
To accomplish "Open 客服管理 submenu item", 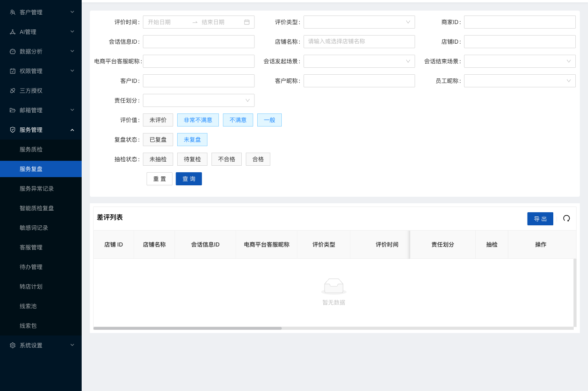I will click(41, 247).
